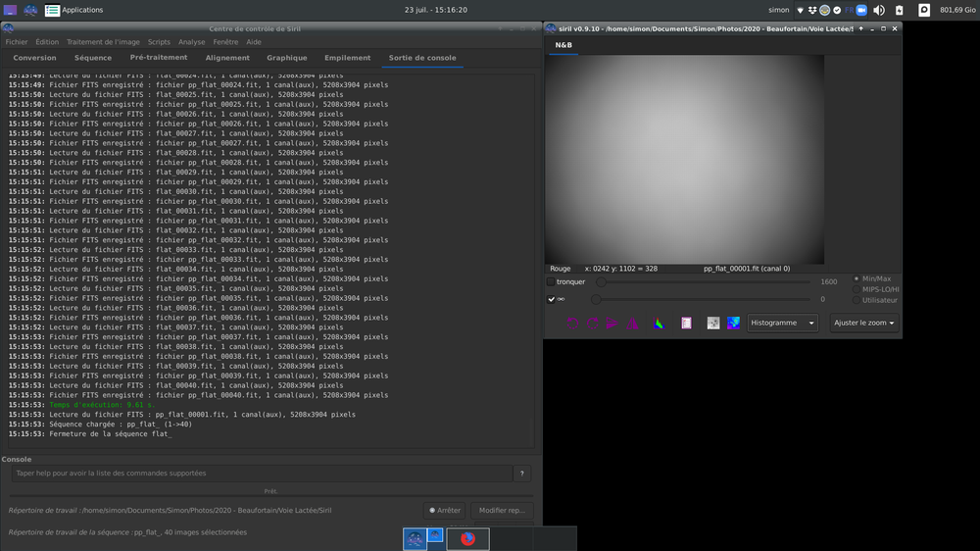This screenshot has height=551, width=980.
Task: Click the volume speaker icon
Action: [879, 10]
